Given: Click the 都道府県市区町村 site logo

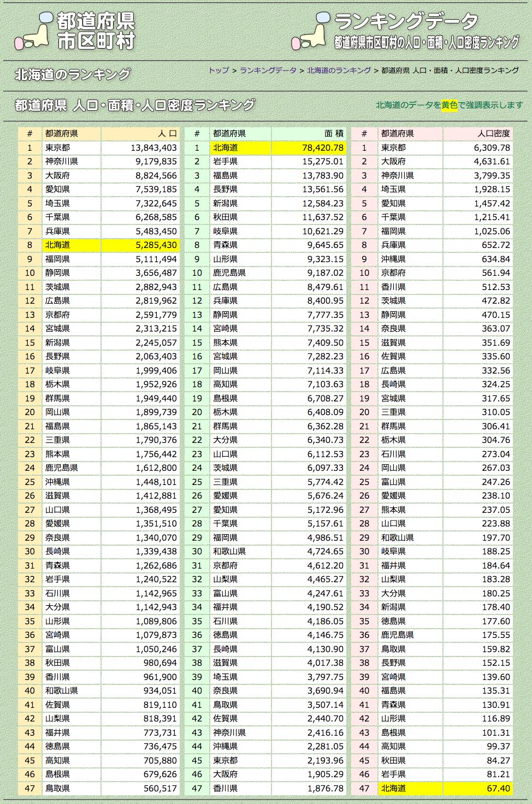Looking at the screenshot, I should click(x=75, y=30).
